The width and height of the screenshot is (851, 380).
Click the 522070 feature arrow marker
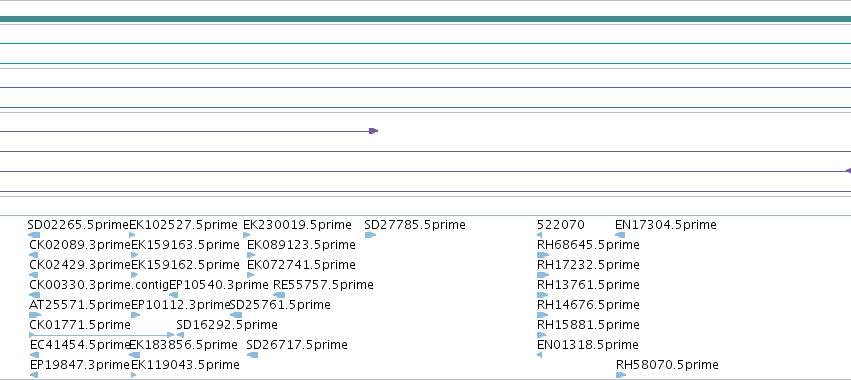(539, 235)
